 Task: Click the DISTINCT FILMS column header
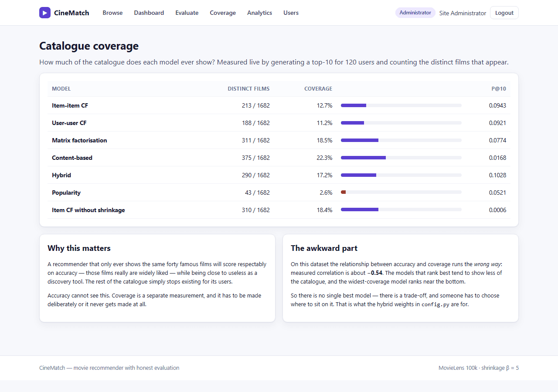[x=248, y=89]
